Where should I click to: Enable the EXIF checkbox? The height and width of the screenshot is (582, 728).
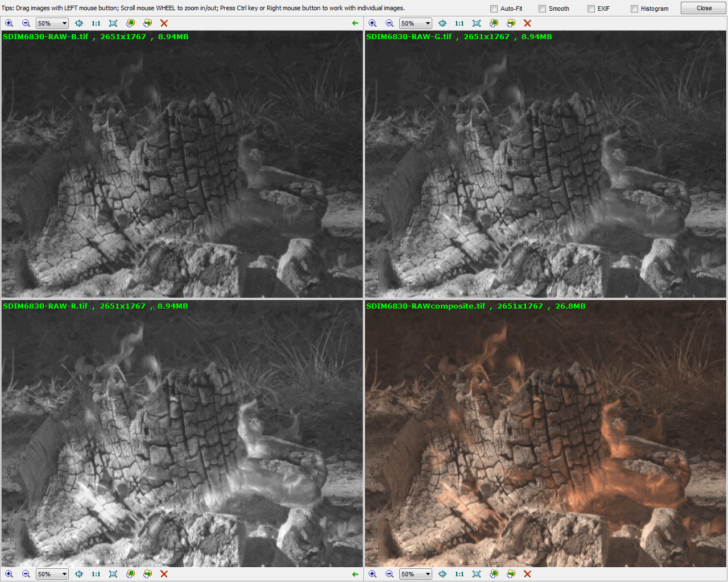click(591, 9)
